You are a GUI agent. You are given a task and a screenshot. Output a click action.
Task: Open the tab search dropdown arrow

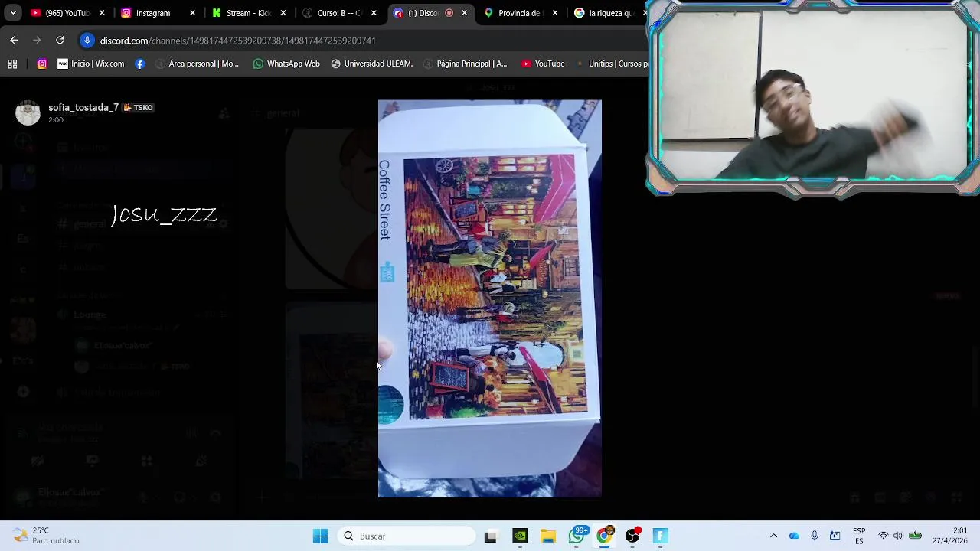pos(12,13)
